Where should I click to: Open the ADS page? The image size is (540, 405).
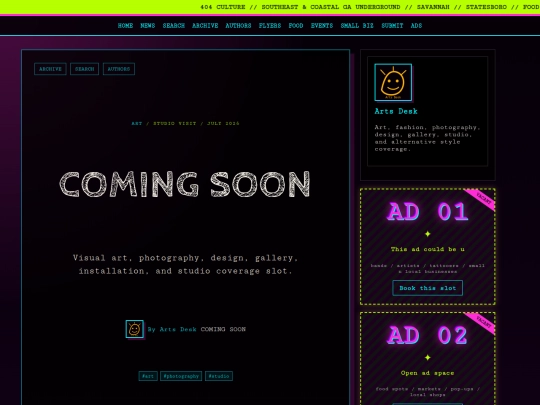click(416, 25)
